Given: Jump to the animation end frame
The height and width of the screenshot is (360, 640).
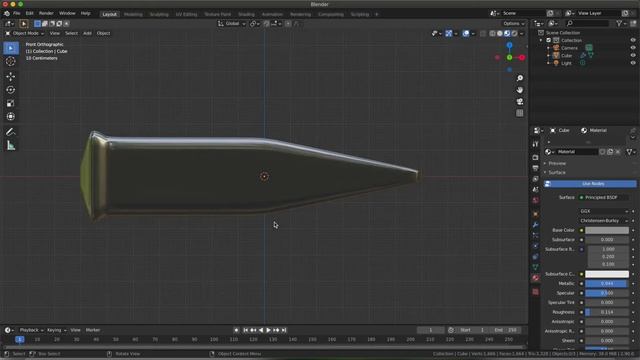Looking at the screenshot, I should tap(284, 330).
